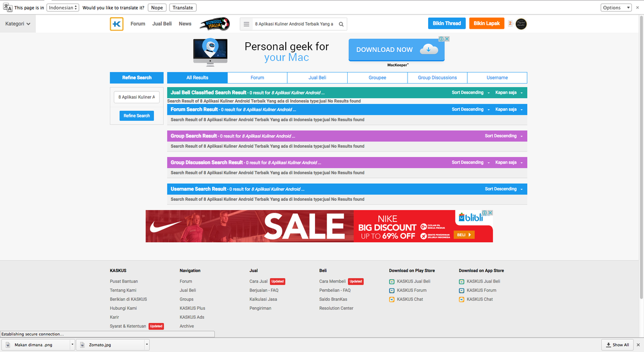Open Forum in the top navigation
The width and height of the screenshot is (644, 352).
pyautogui.click(x=138, y=24)
